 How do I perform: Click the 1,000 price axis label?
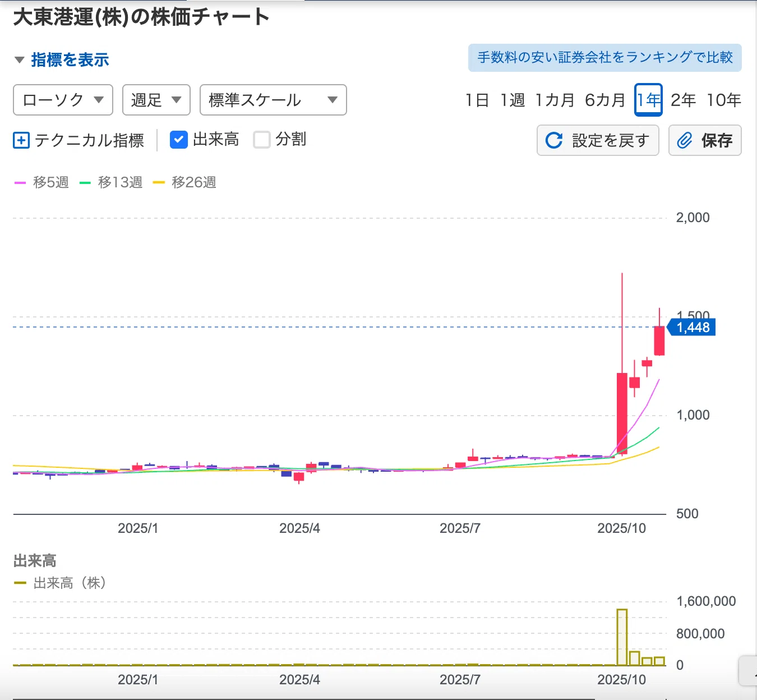point(693,415)
